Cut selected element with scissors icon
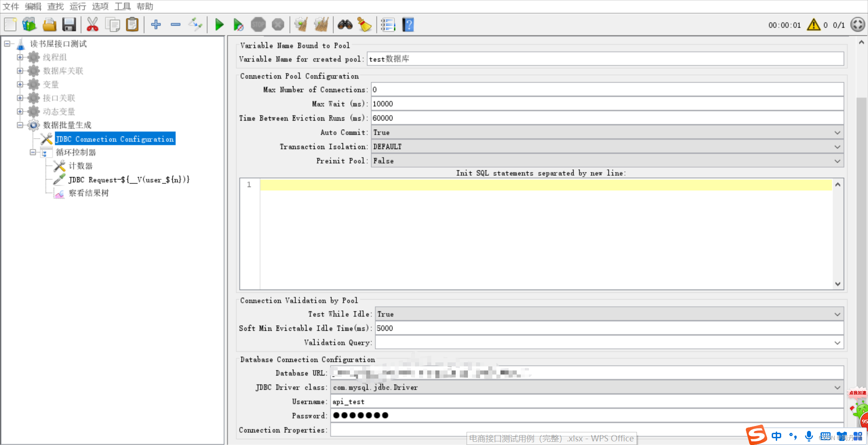This screenshot has height=445, width=868. (93, 24)
